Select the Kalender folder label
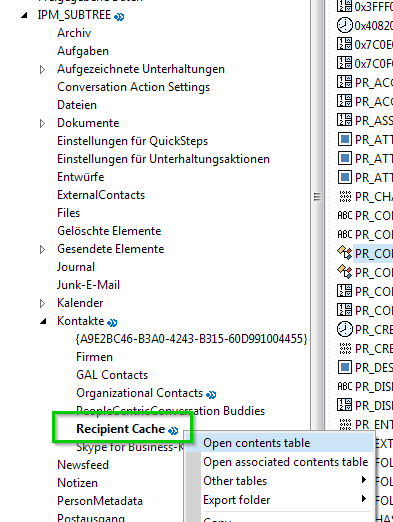 [80, 303]
